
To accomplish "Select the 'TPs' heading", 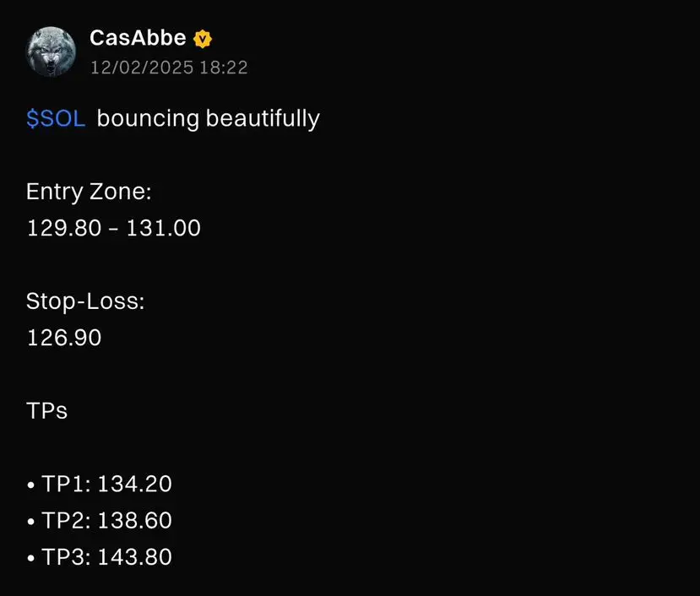I will pyautogui.click(x=47, y=411).
